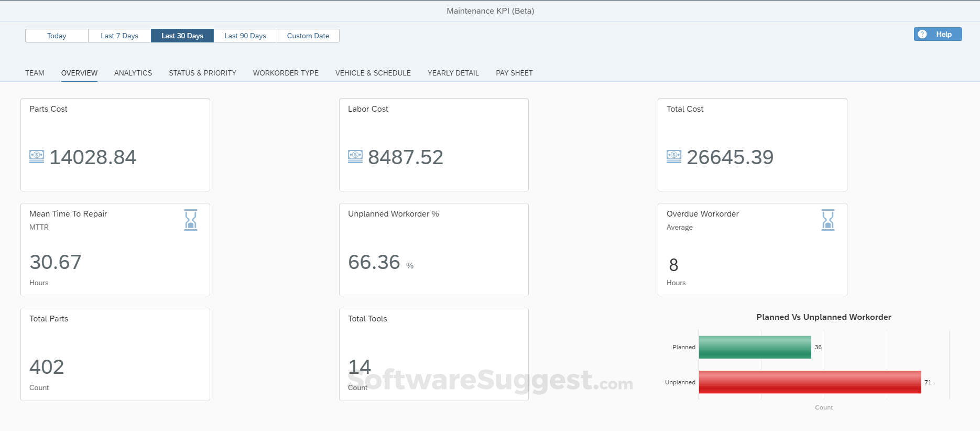The width and height of the screenshot is (980, 431).
Task: Select the Last 30 Days segment
Action: tap(182, 36)
